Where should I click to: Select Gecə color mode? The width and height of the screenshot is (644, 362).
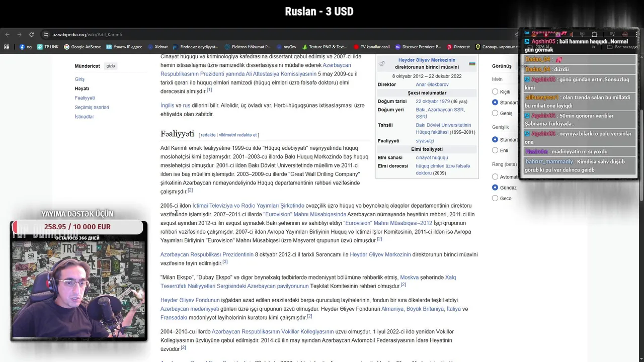(495, 198)
